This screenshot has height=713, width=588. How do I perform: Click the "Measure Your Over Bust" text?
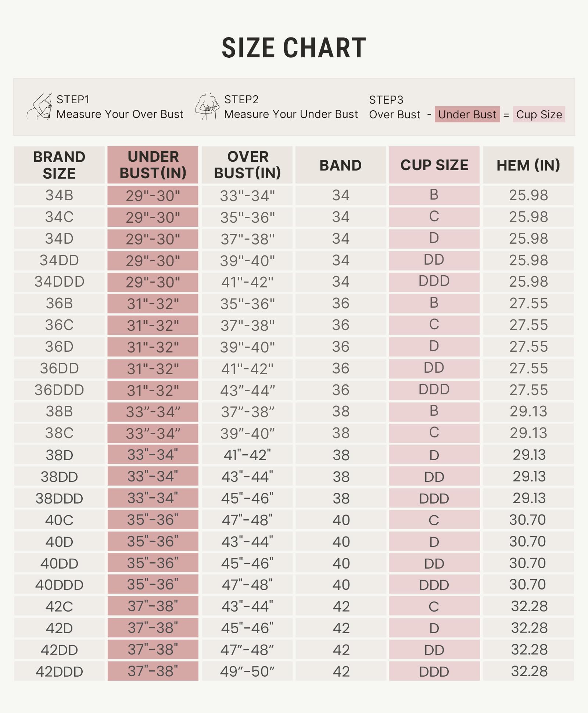pyautogui.click(x=120, y=114)
